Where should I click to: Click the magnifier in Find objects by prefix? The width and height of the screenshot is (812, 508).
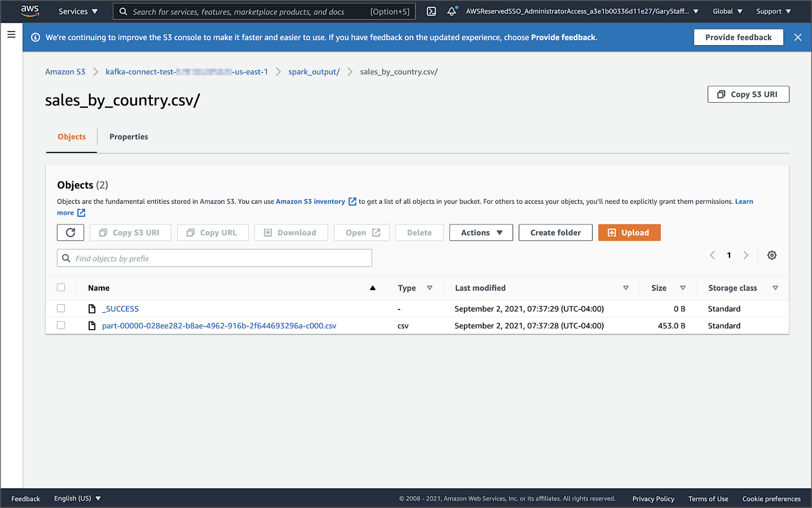pos(66,258)
